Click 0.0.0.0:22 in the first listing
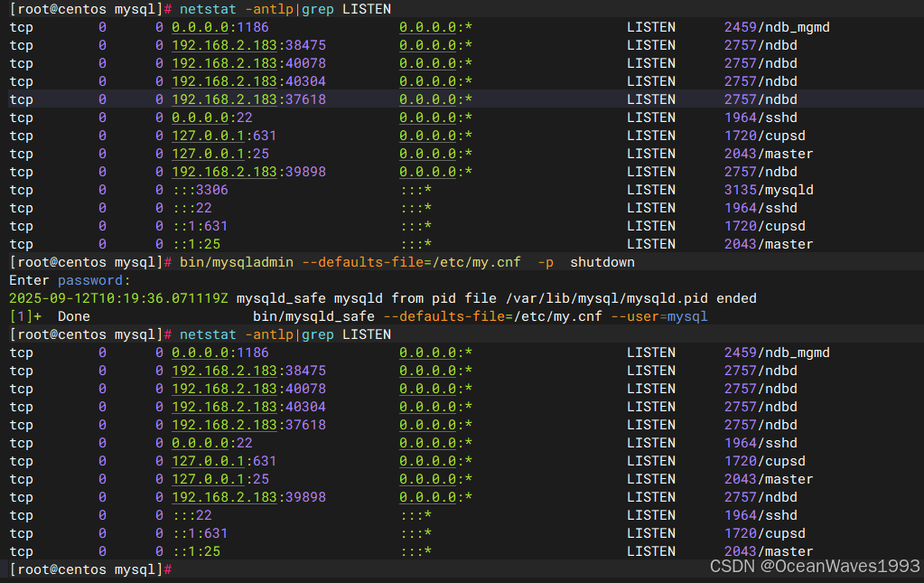 [x=211, y=118]
